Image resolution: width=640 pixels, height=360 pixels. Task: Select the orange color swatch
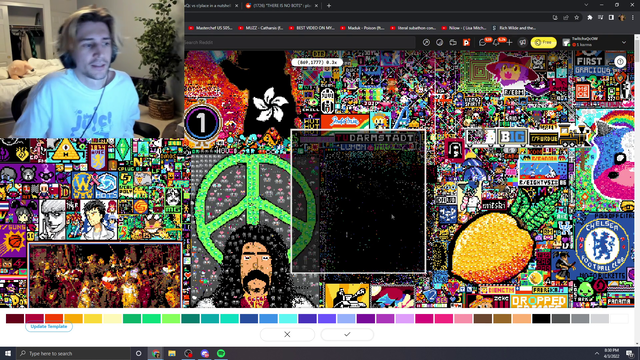[73, 318]
